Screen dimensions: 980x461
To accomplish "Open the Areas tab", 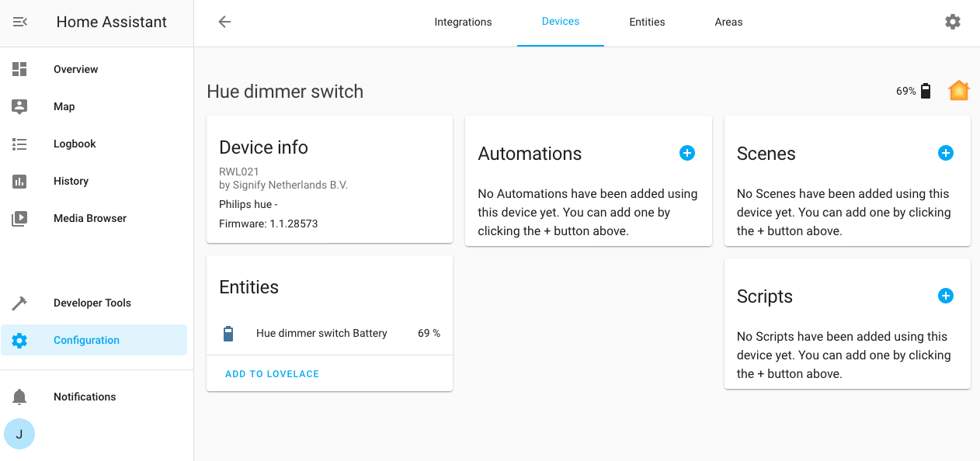I will pos(728,22).
